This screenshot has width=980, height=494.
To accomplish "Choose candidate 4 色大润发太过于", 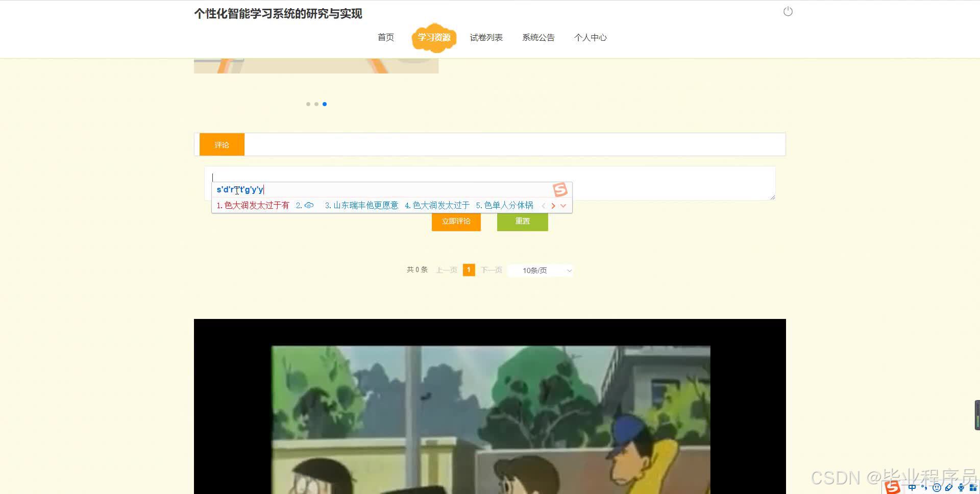I will pyautogui.click(x=437, y=205).
